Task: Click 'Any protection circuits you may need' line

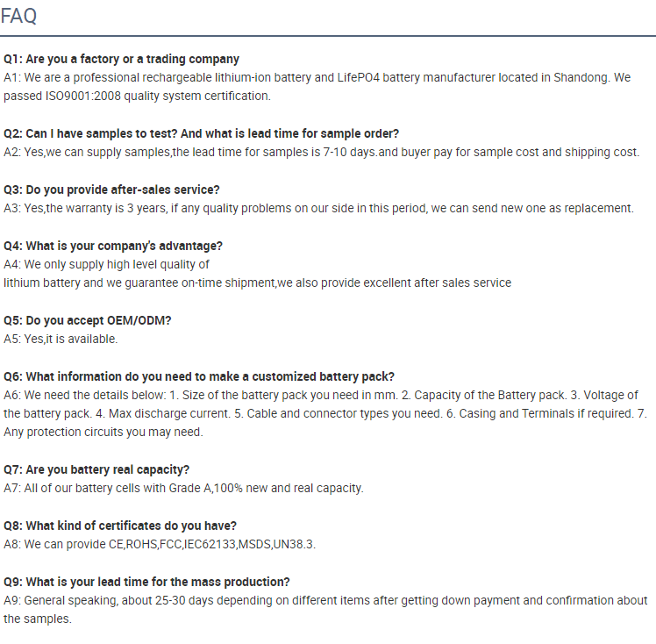Action: pyautogui.click(x=103, y=432)
